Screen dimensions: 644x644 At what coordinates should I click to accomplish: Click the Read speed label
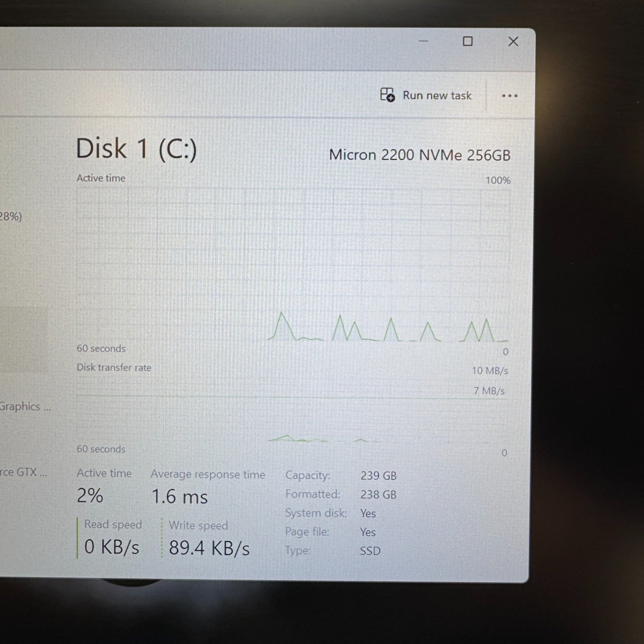113,525
